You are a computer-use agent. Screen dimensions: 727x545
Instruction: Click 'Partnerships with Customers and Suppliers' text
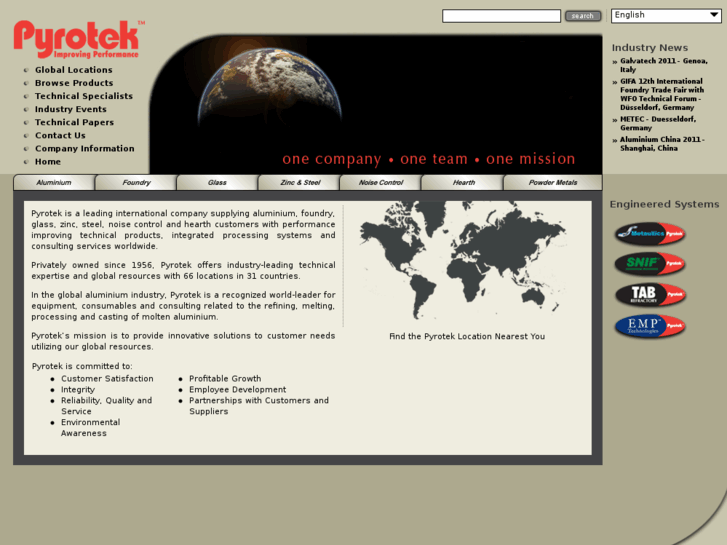pyautogui.click(x=259, y=406)
